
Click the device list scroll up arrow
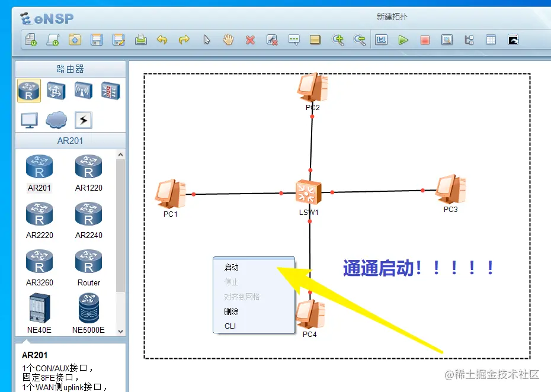tap(120, 155)
